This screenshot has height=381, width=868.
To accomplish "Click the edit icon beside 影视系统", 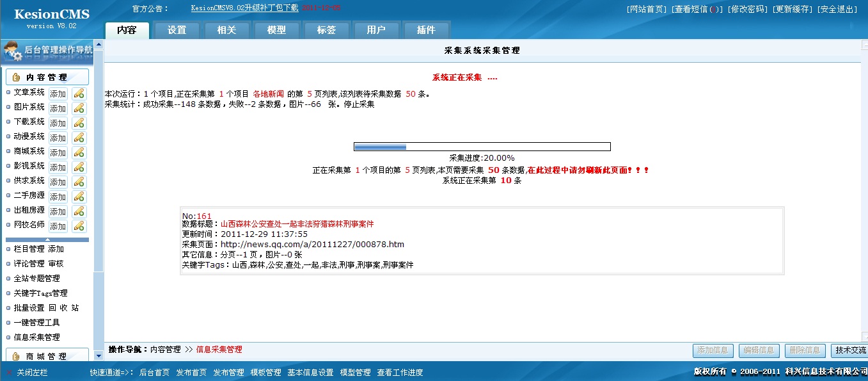I will [x=79, y=166].
